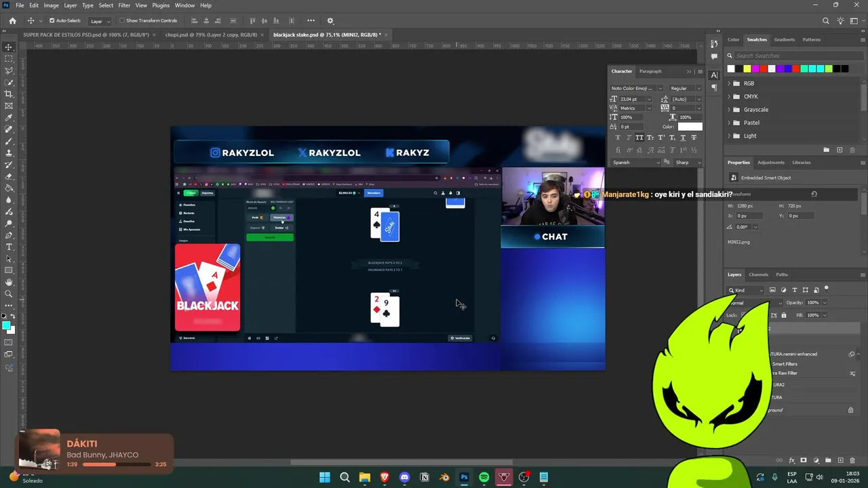This screenshot has height=488, width=868.
Task: Click the Character text color swatch
Action: pos(690,127)
